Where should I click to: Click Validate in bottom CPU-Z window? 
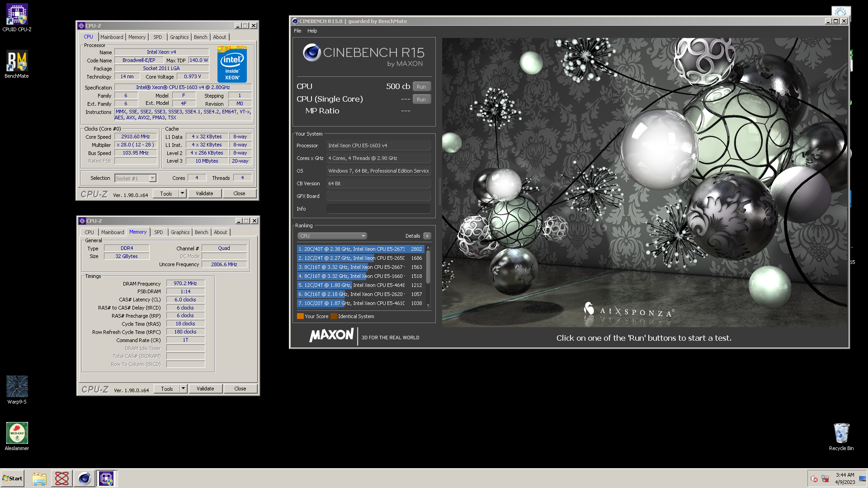point(205,389)
